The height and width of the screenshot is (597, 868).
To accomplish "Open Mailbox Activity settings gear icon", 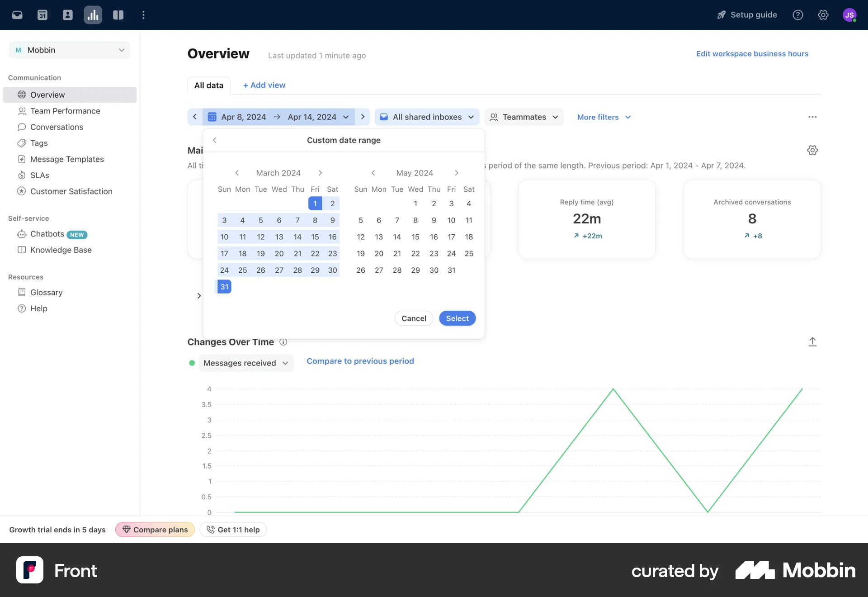I will [x=812, y=150].
